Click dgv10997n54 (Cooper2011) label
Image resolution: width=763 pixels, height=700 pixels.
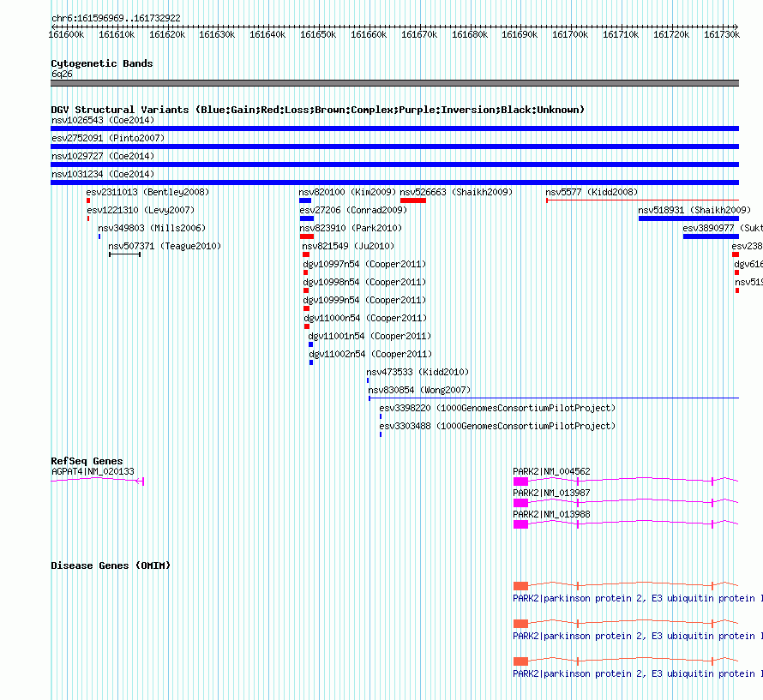tap(364, 264)
